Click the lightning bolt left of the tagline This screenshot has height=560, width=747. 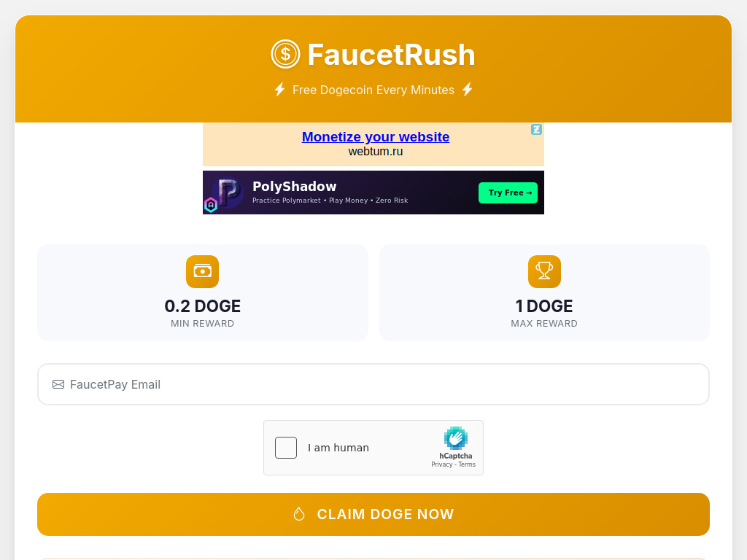click(x=279, y=90)
